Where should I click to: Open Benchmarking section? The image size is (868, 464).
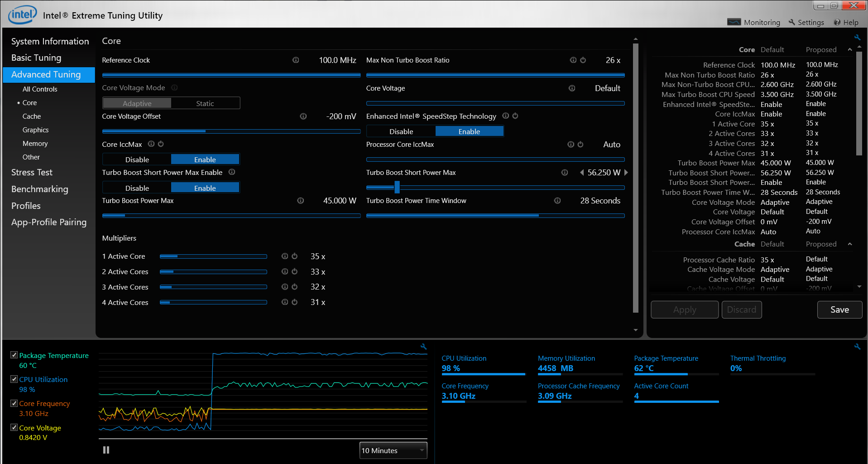(40, 189)
